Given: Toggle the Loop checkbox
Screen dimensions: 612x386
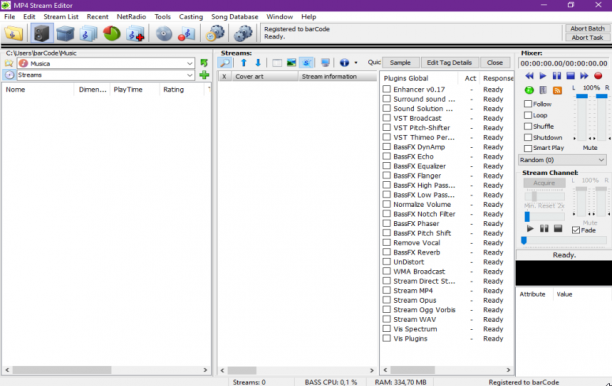Looking at the screenshot, I should point(528,115).
